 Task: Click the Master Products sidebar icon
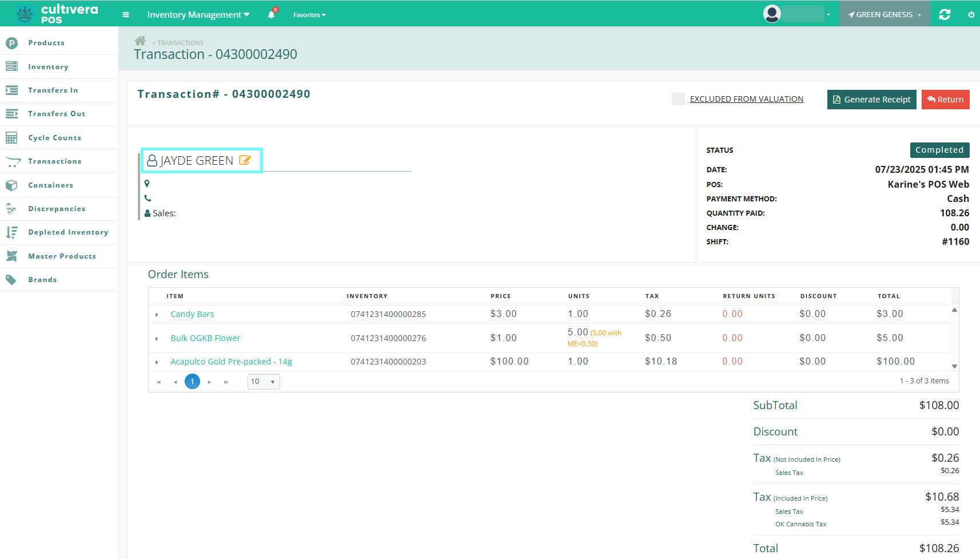[11, 256]
